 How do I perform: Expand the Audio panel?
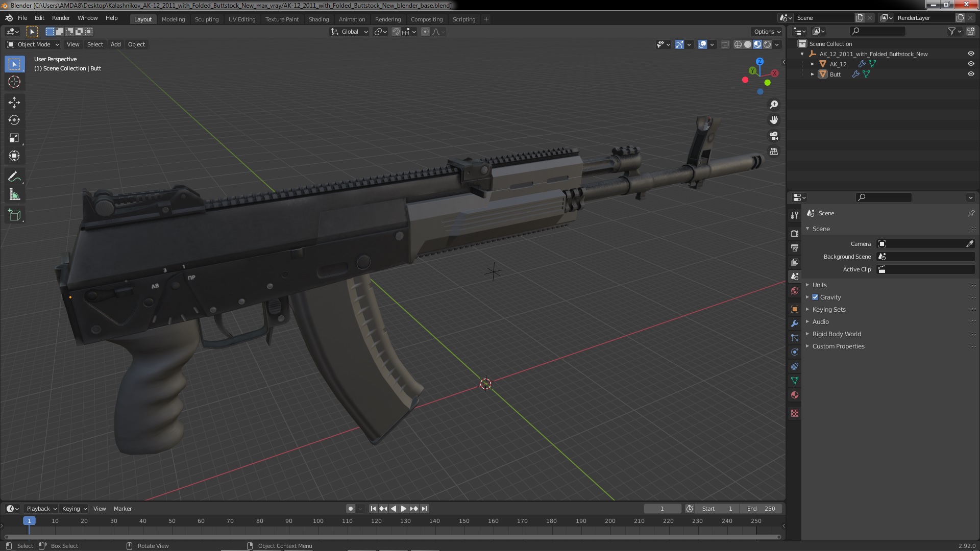[820, 321]
